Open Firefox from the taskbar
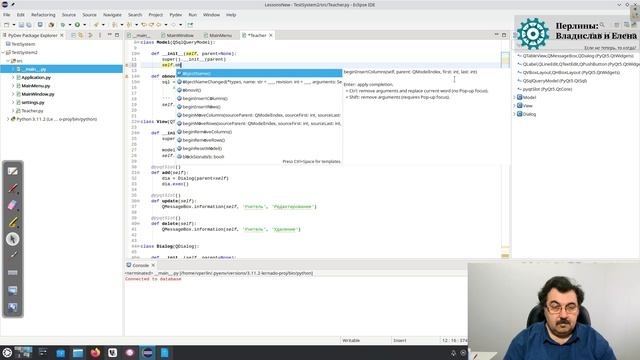 click(95, 353)
